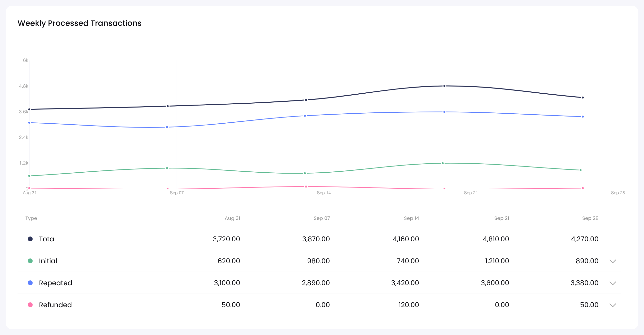This screenshot has width=644, height=335.
Task: Click the last Initial line data point
Action: point(581,170)
